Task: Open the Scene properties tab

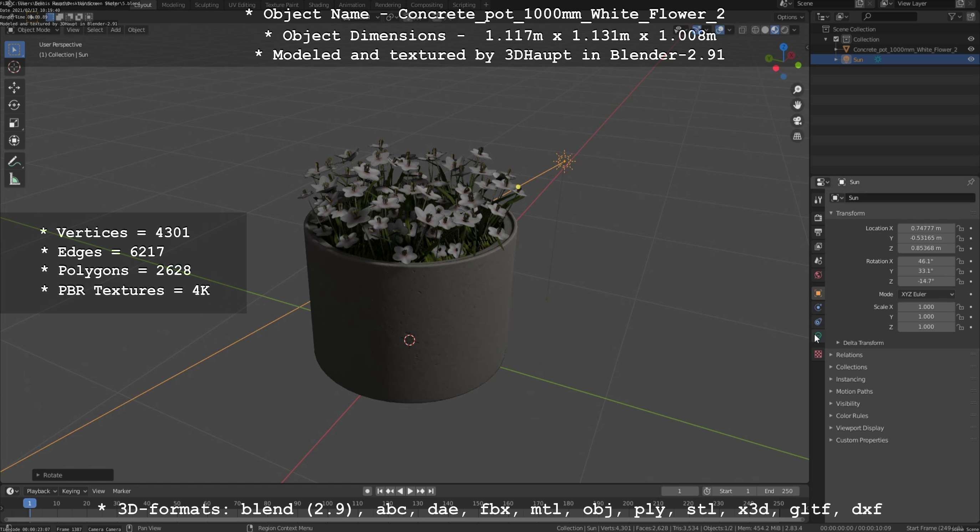Action: click(x=818, y=261)
